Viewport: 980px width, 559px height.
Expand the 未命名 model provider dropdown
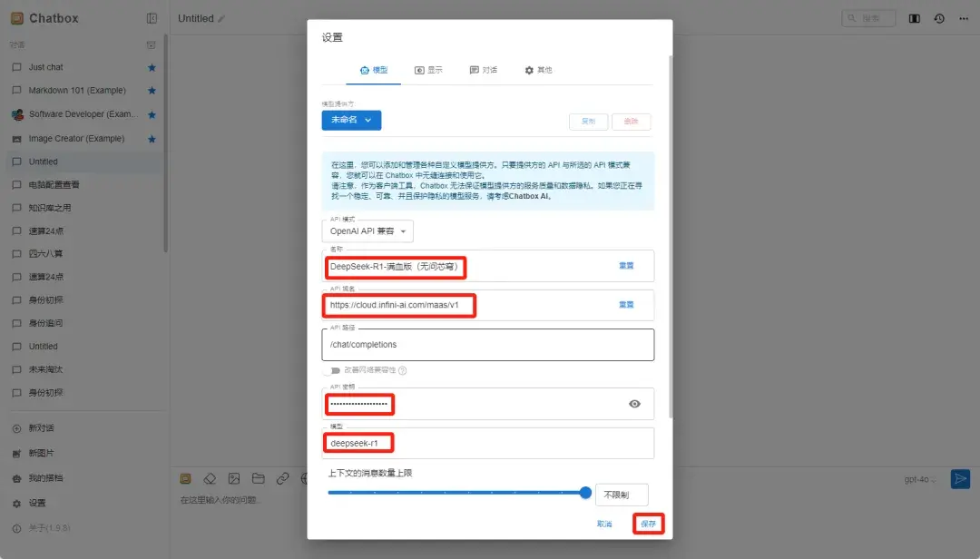[351, 120]
